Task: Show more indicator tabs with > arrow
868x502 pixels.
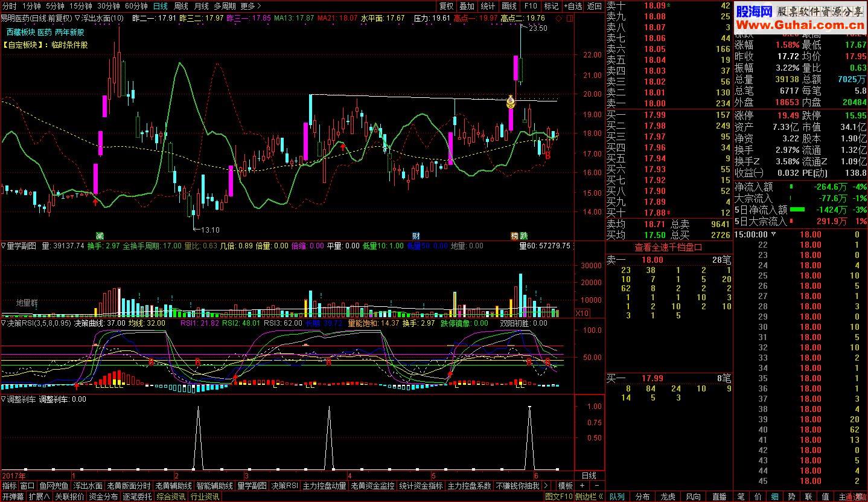Action: (546, 486)
